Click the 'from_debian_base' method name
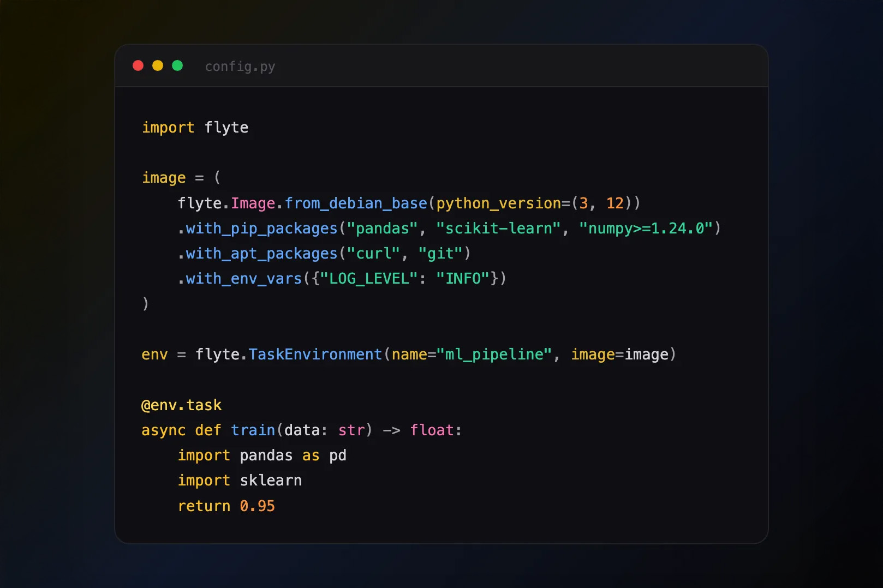 coord(356,203)
